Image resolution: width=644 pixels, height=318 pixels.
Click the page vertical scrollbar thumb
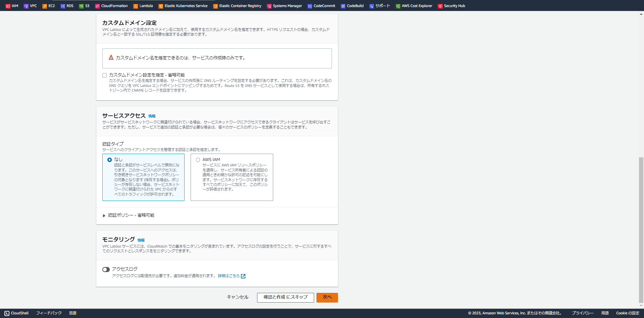(641, 229)
